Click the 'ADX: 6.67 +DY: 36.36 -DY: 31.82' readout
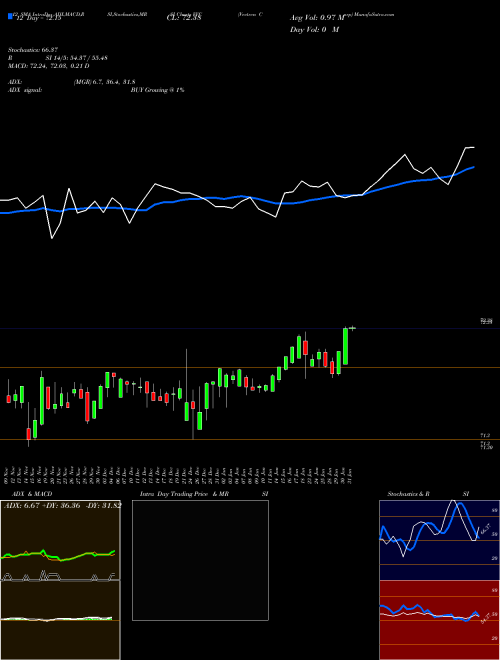500x660 pixels. (x=63, y=505)
